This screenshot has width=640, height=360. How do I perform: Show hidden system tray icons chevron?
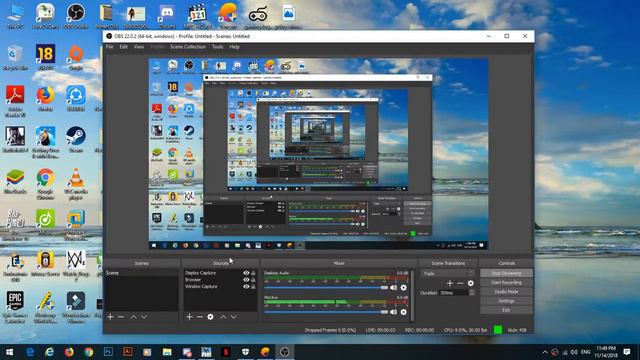(545, 352)
